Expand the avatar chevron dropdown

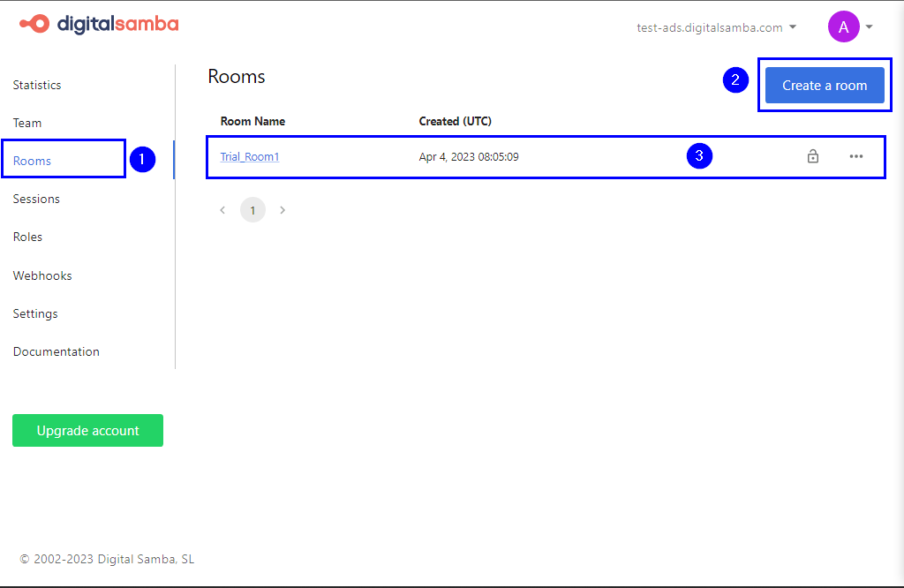[870, 26]
